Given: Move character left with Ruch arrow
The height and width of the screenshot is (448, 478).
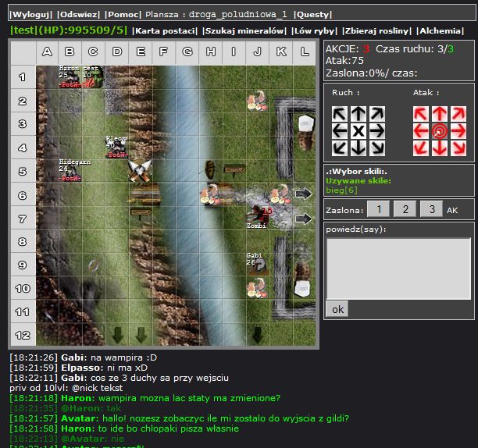Looking at the screenshot, I should pos(340,131).
